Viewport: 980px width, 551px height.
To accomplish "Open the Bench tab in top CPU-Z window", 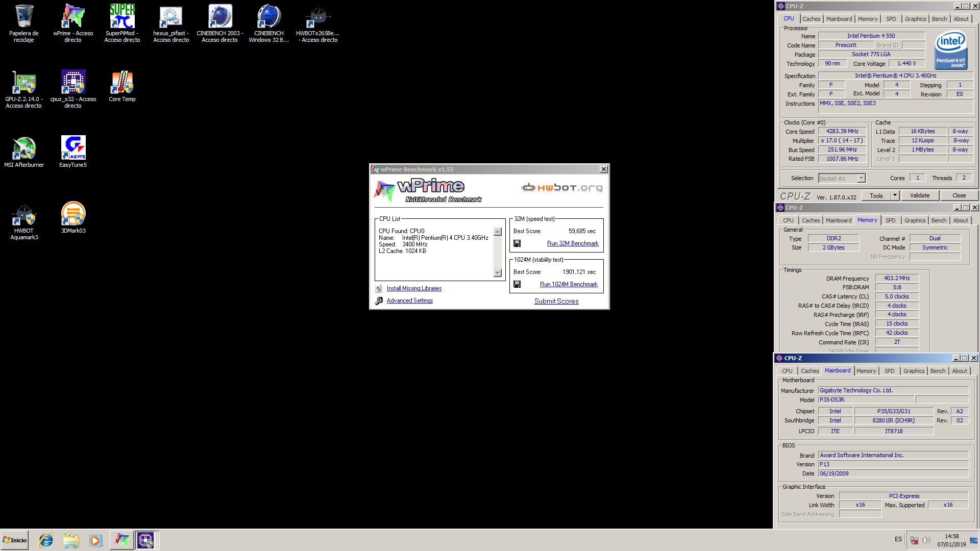I will coord(939,19).
